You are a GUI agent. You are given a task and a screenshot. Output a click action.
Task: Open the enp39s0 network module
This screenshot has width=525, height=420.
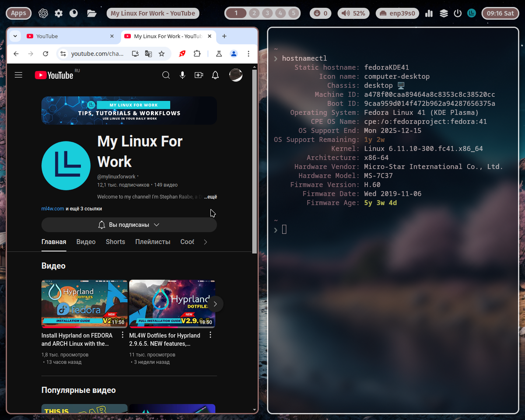click(x=397, y=13)
